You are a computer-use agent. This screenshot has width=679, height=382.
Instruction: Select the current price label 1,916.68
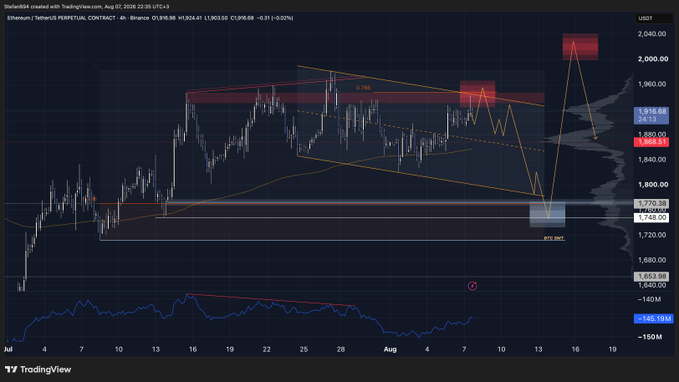[651, 115]
